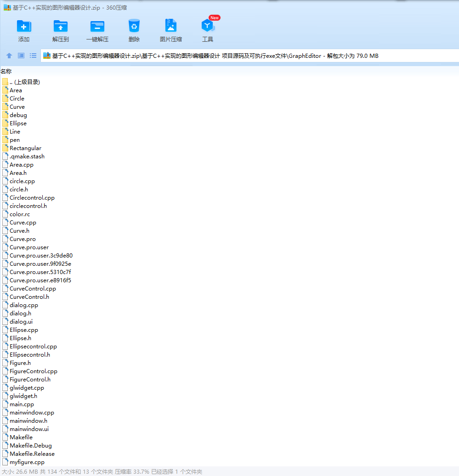
Task: Click the 名称 column header
Action: coord(6,71)
